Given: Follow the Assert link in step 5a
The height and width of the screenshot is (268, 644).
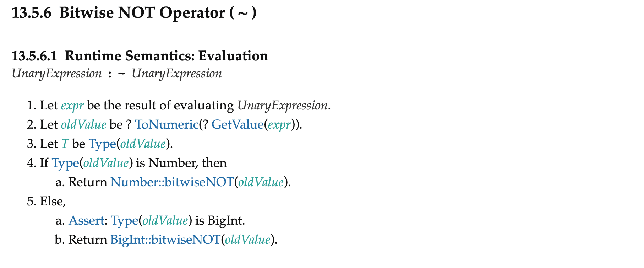Looking at the screenshot, I should click(86, 220).
